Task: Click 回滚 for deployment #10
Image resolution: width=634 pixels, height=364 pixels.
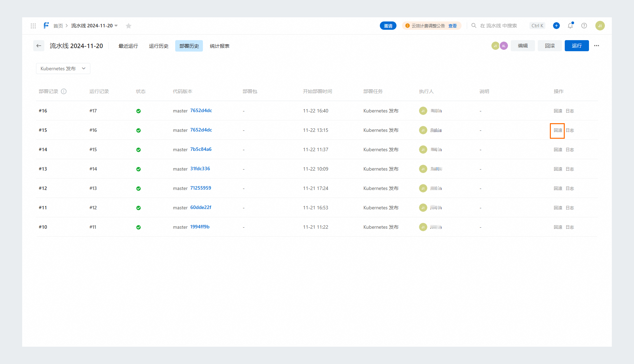Action: coord(558,227)
